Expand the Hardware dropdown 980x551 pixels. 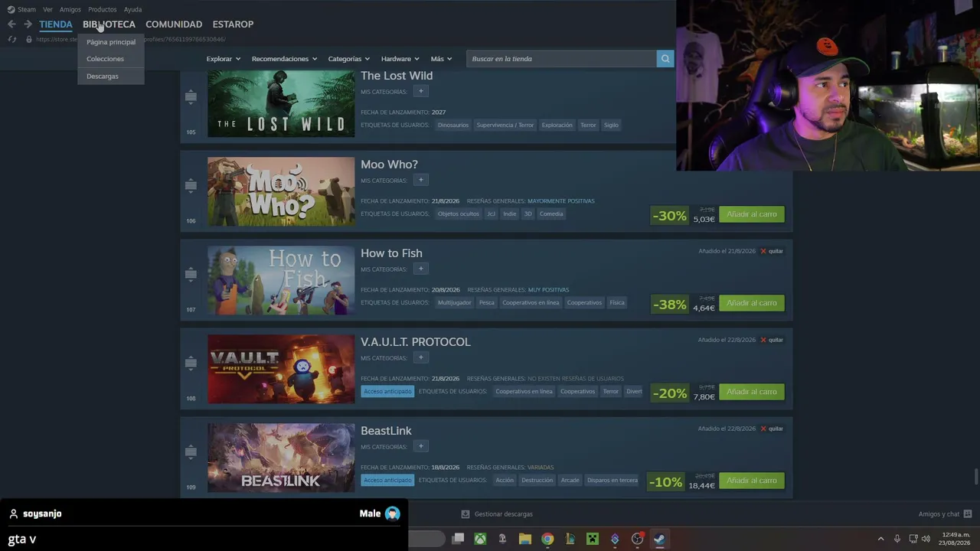click(x=400, y=59)
